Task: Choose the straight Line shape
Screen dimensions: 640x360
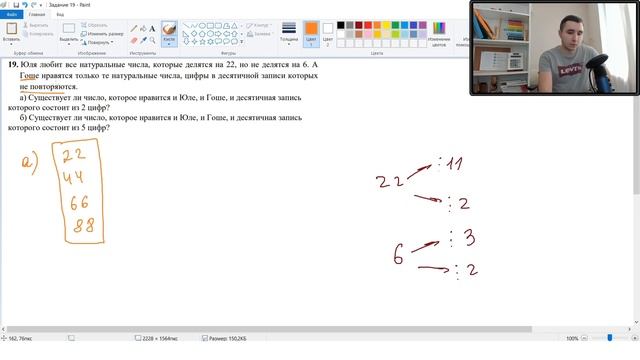Action: coord(187,26)
